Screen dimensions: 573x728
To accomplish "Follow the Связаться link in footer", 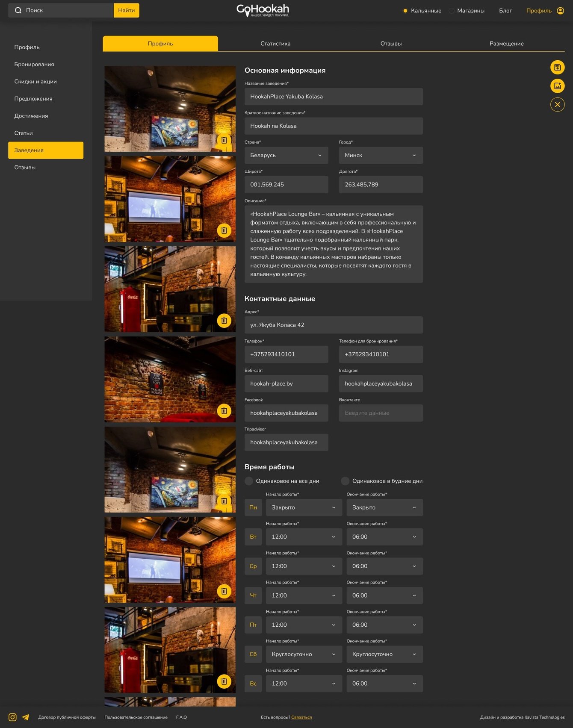I will 301,717.
